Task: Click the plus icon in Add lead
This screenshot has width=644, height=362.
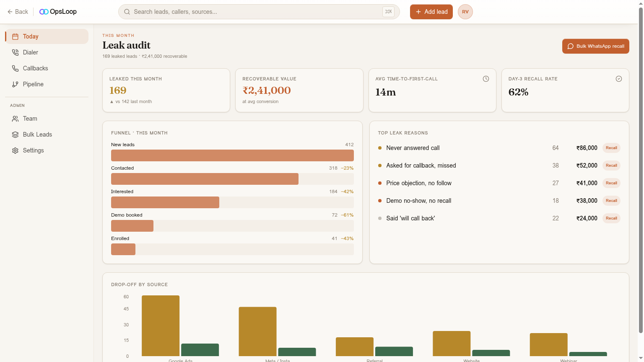Action: [x=418, y=12]
